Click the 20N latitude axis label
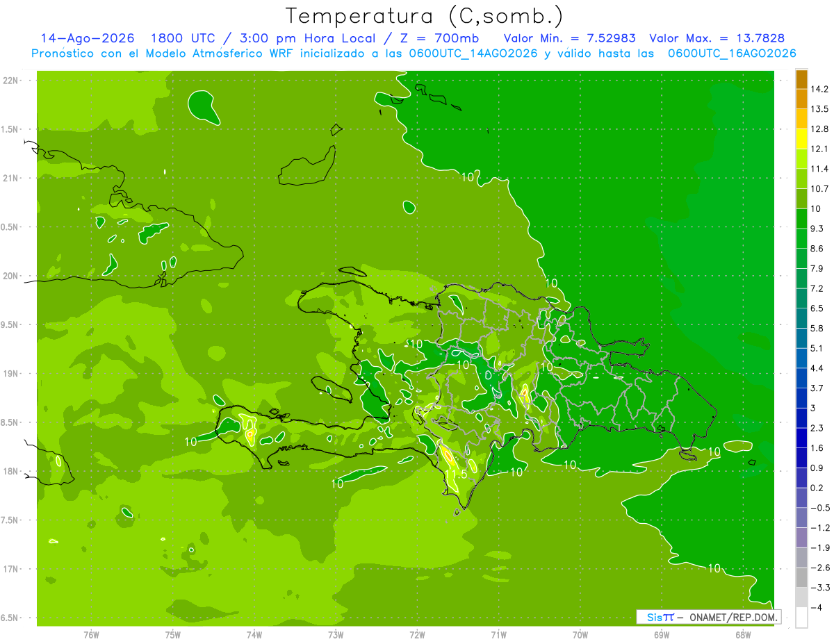 11,276
